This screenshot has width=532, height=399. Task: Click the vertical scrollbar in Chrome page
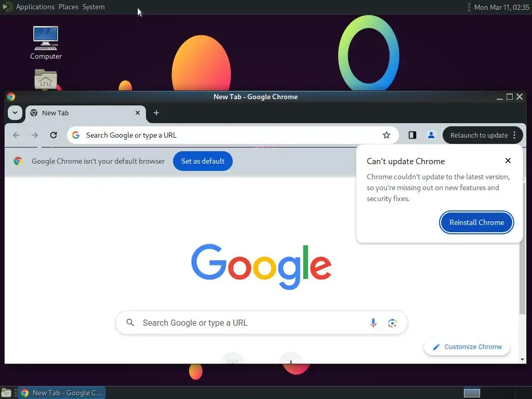(x=522, y=248)
